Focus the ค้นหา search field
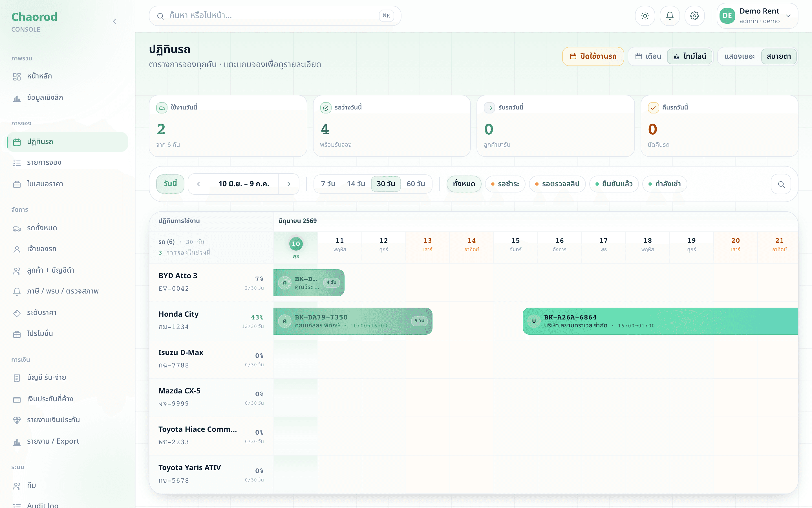The height and width of the screenshot is (508, 812). (275, 16)
